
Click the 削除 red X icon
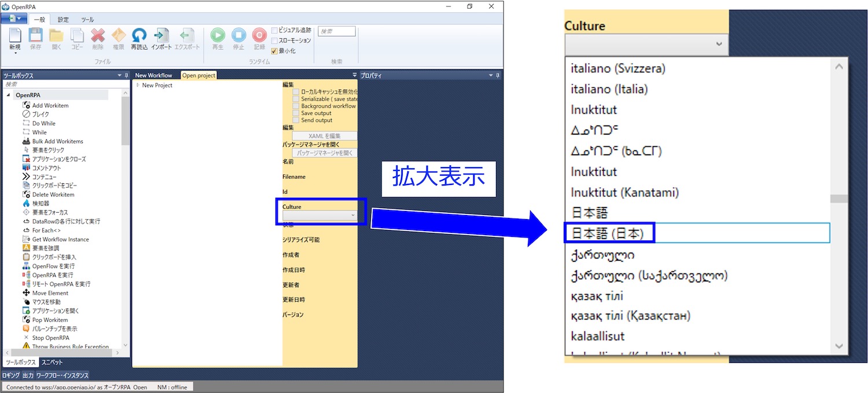coord(98,35)
